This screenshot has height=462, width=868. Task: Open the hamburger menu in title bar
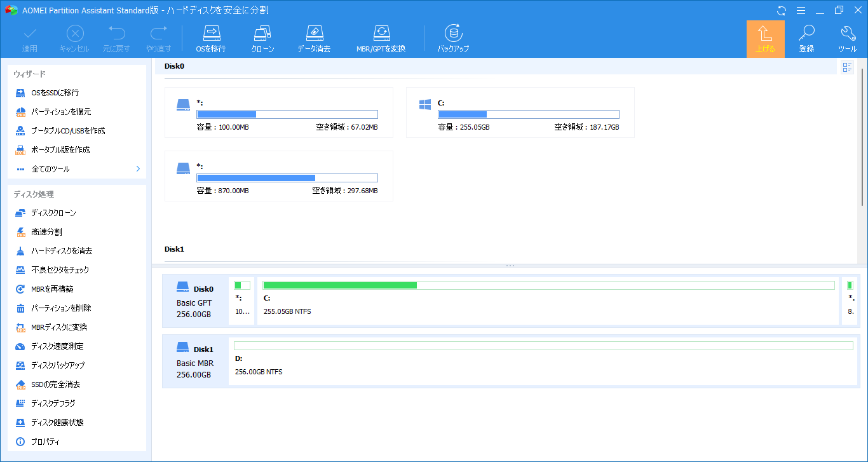(801, 10)
